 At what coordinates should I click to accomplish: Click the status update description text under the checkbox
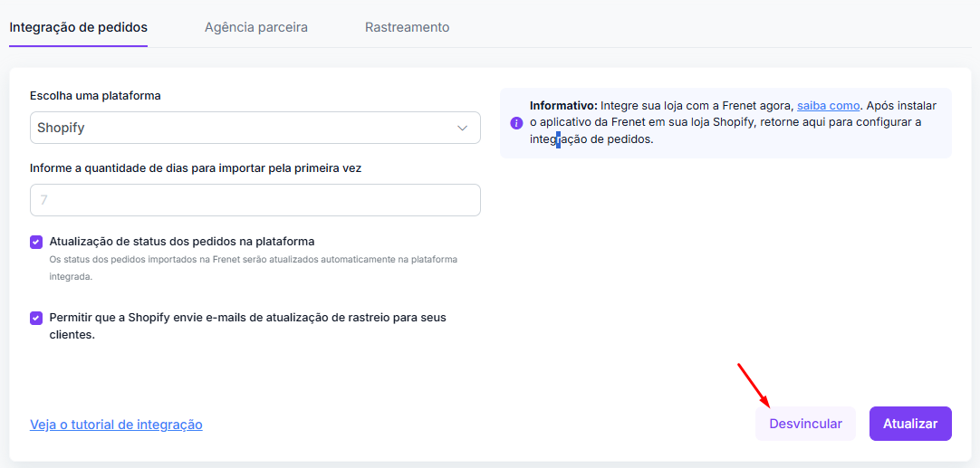[253, 267]
